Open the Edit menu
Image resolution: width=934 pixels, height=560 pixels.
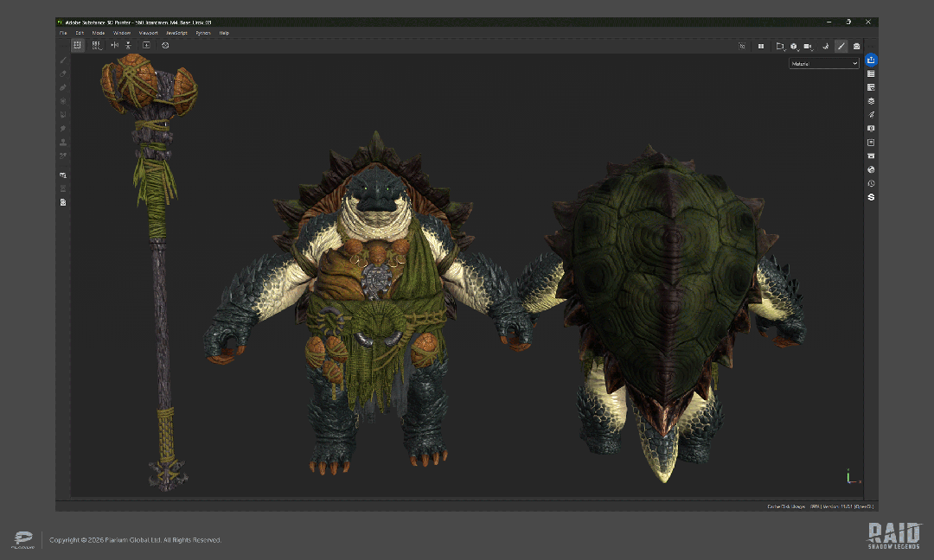tap(80, 33)
